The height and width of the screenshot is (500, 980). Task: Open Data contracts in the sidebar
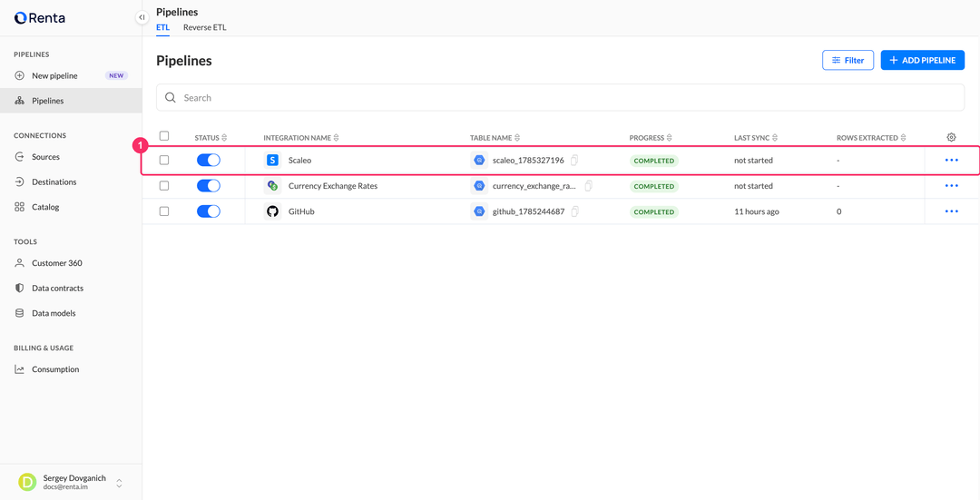[x=71, y=289]
